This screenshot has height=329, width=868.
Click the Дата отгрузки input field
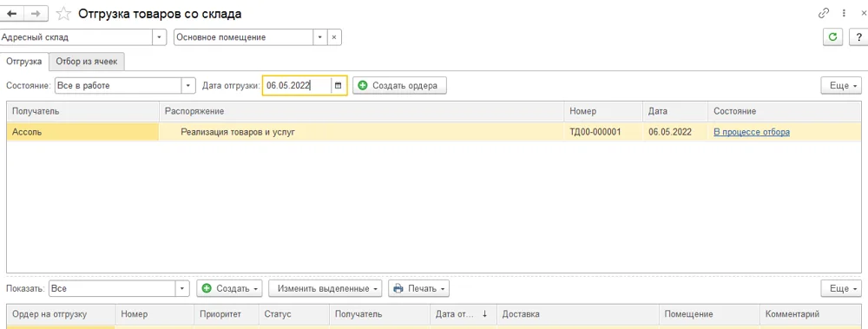pos(297,86)
